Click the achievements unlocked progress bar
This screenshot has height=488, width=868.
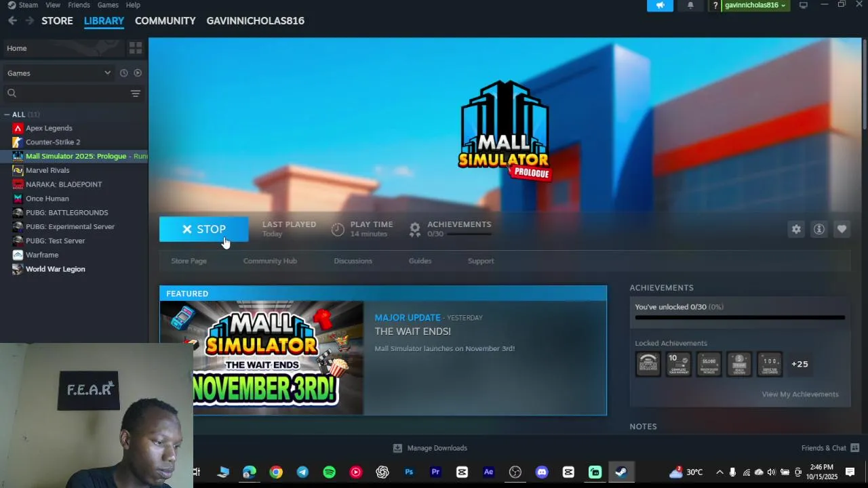(740, 317)
